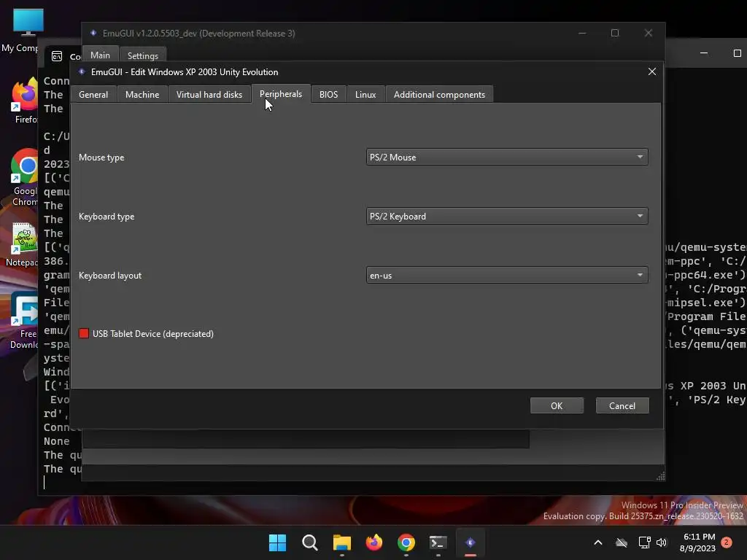Click the Cancel button
The image size is (747, 560).
622,405
